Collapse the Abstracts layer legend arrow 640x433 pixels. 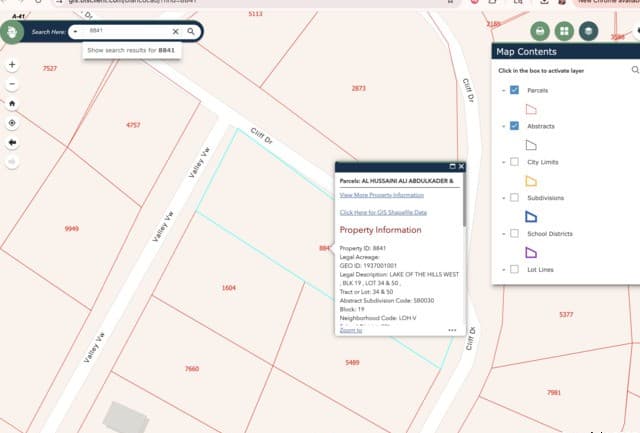click(503, 127)
